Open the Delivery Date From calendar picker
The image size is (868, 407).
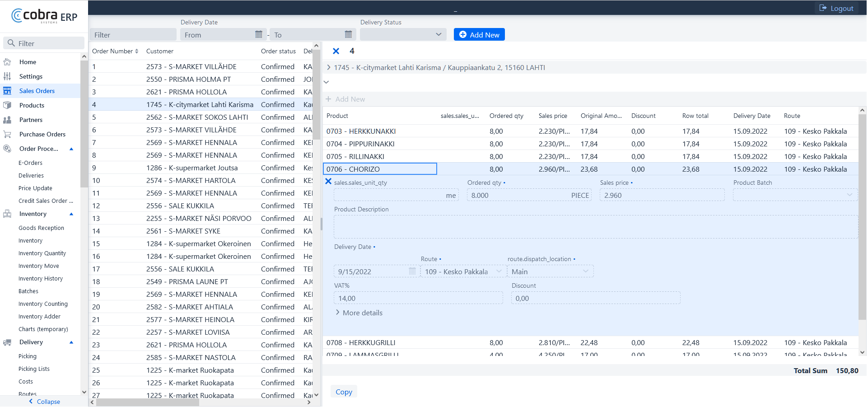tap(258, 34)
